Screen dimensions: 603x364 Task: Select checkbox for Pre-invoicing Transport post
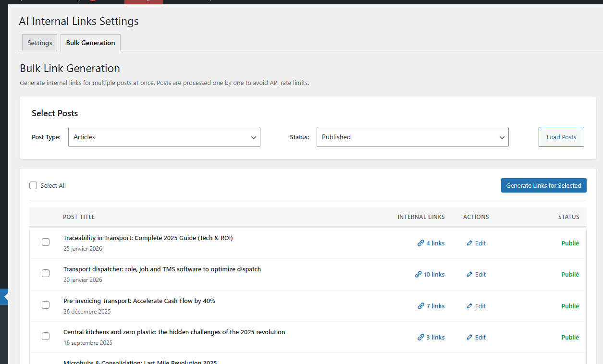point(46,305)
